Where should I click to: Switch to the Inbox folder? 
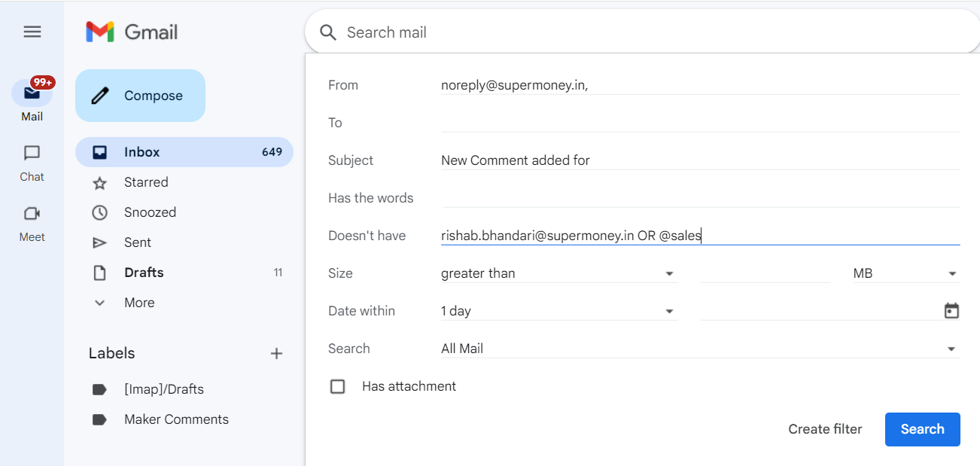point(142,151)
